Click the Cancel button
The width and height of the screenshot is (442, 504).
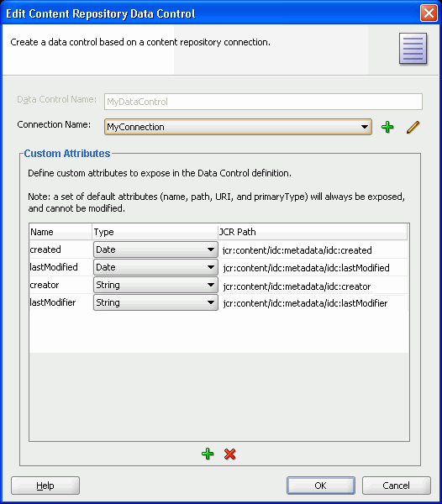pos(397,486)
